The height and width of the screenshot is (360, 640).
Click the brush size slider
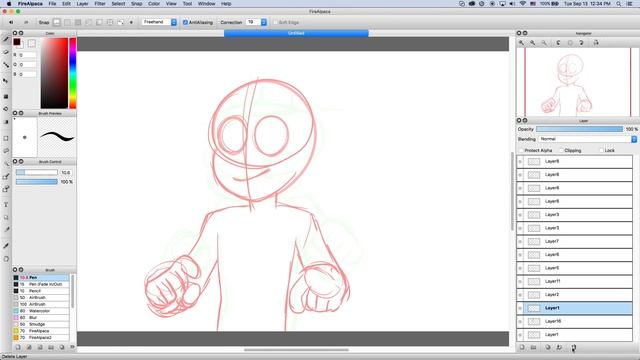(37, 172)
